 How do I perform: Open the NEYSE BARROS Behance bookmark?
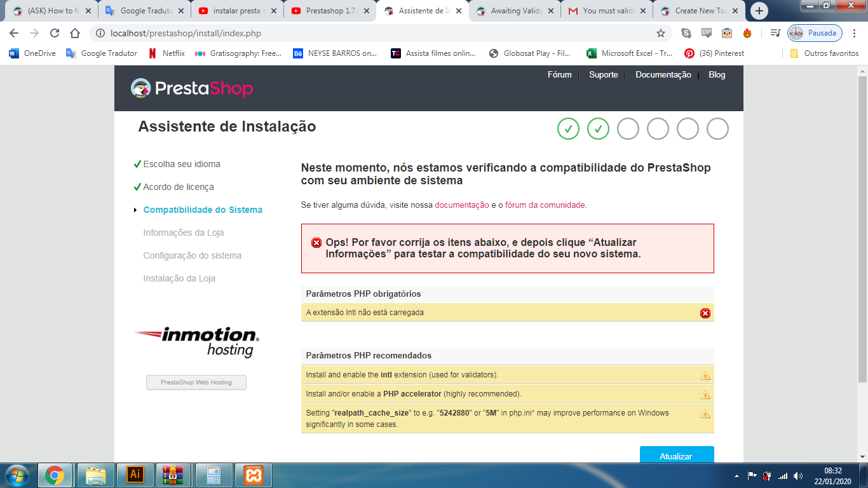(335, 53)
